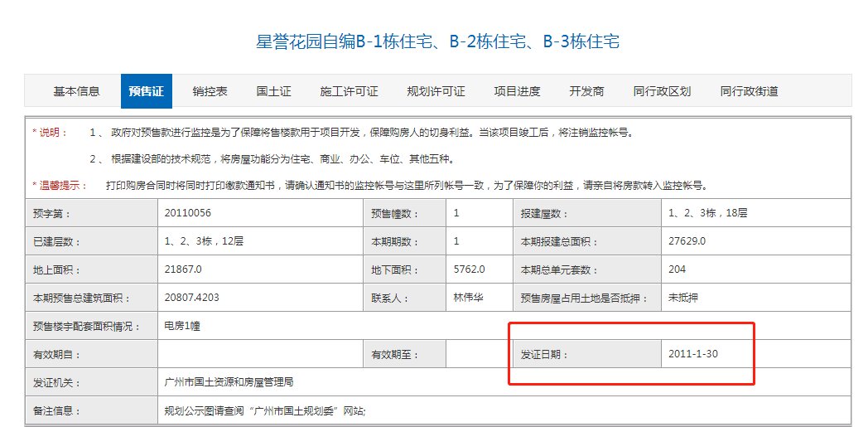This screenshot has height=427, width=868.
Task: Click the 地上面积 label cell
Action: pos(91,269)
